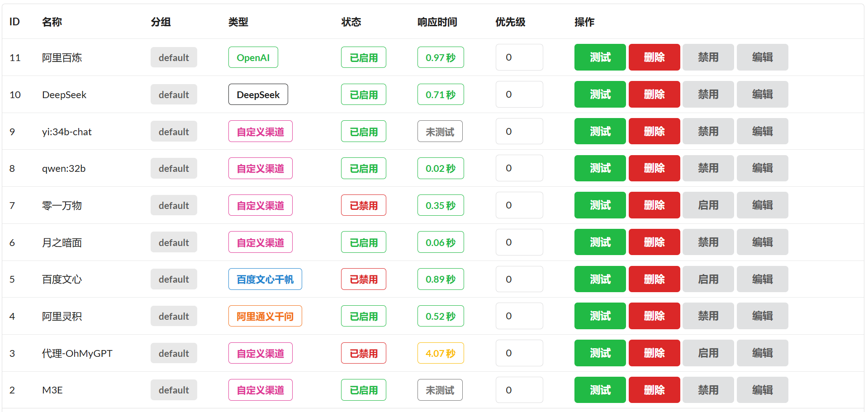Enable the 零一万物 channel

pos(708,205)
